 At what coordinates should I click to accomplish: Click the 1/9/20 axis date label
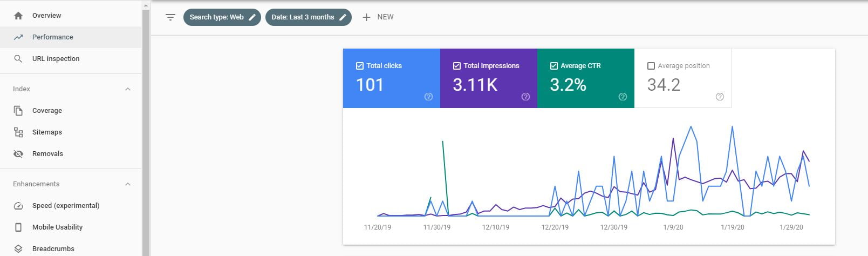673,227
